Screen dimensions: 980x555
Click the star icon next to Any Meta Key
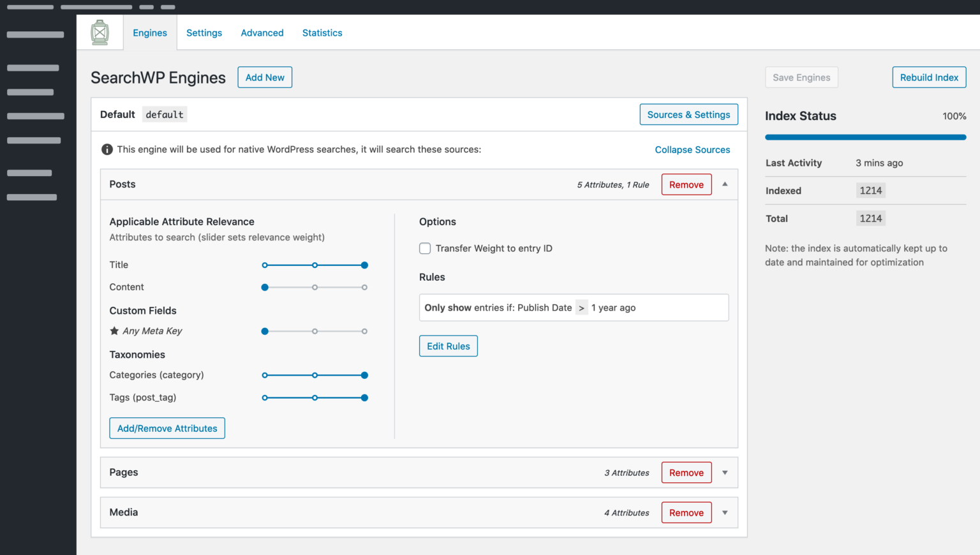tap(114, 330)
